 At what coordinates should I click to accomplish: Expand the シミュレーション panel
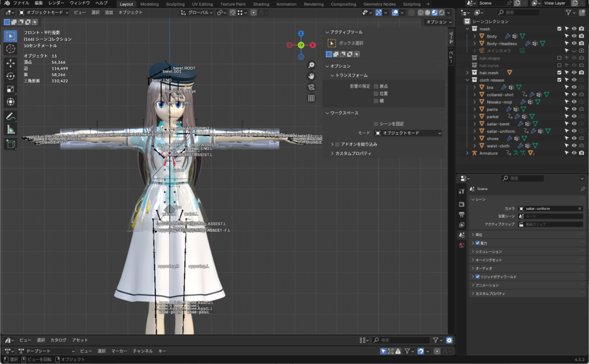[x=488, y=251]
